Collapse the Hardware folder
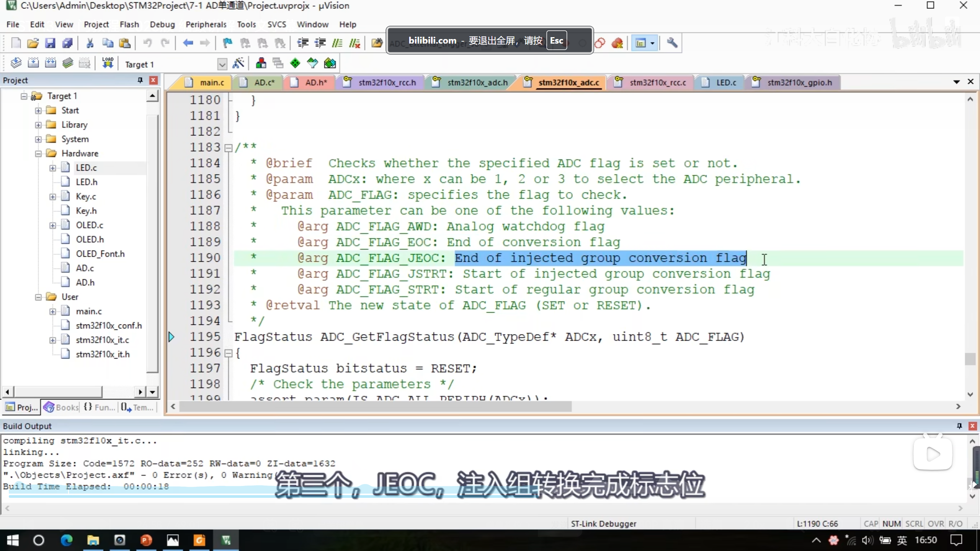This screenshot has height=551, width=980. tap(38, 153)
